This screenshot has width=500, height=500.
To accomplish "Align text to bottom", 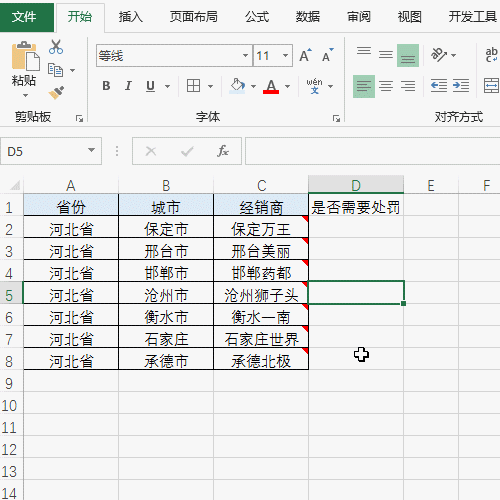I will 408,56.
